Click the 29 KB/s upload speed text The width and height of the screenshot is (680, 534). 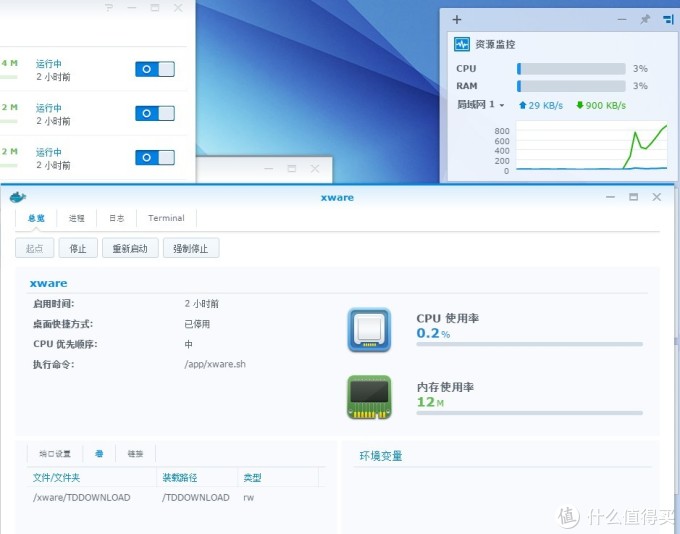(546, 105)
